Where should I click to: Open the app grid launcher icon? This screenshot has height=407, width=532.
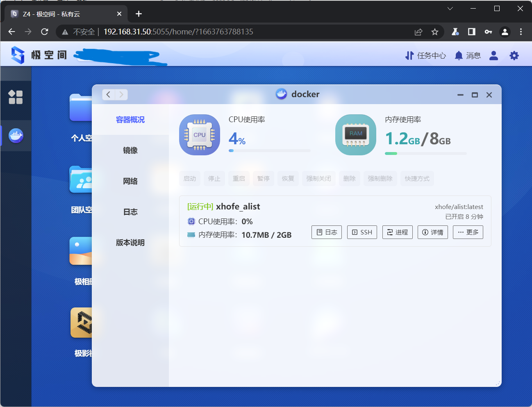tap(16, 97)
